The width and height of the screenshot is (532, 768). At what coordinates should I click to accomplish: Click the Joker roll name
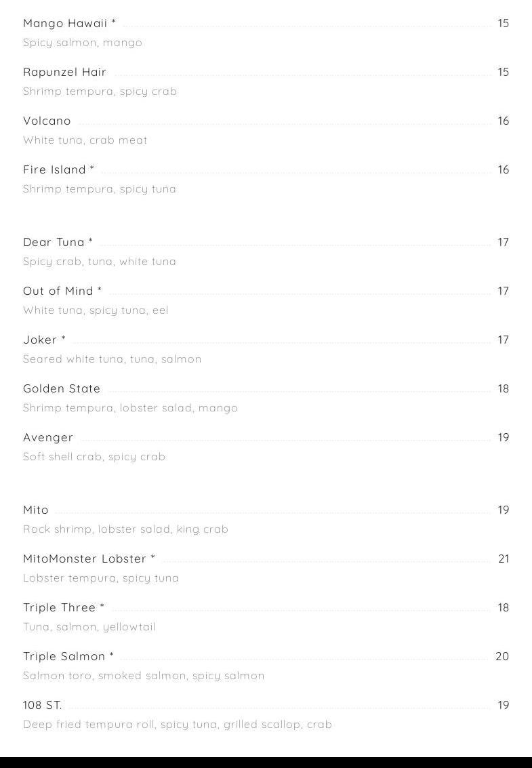(x=44, y=340)
